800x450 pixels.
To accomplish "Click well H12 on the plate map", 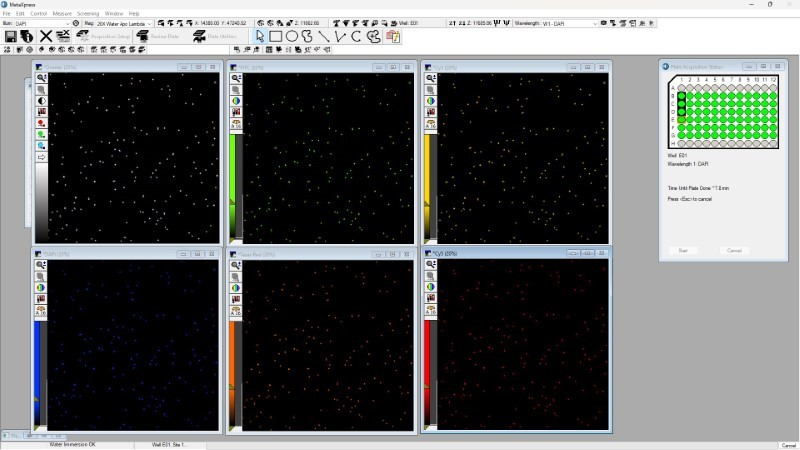I will click(773, 143).
